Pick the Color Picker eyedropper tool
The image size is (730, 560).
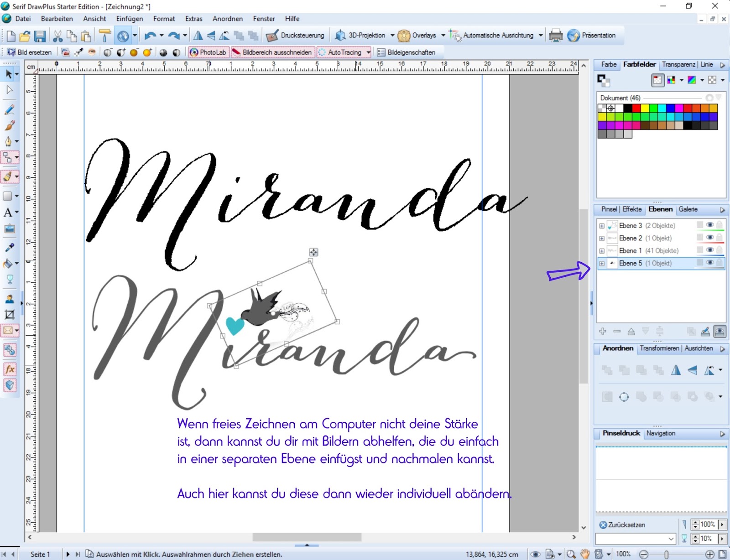(x=10, y=248)
